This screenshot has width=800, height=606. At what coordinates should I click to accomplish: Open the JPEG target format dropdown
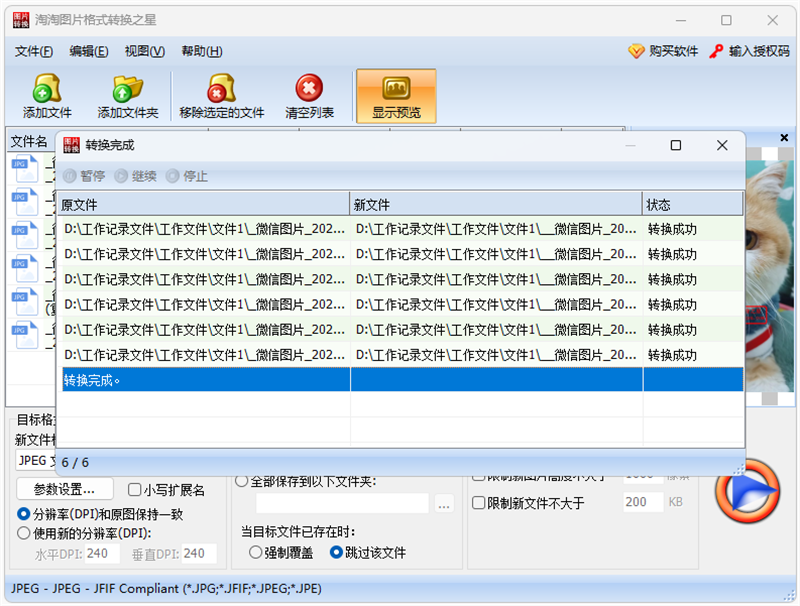[x=35, y=461]
